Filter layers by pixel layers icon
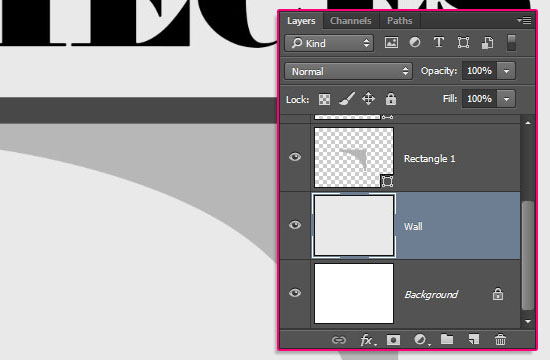Viewport: 550px width, 360px height. point(391,43)
